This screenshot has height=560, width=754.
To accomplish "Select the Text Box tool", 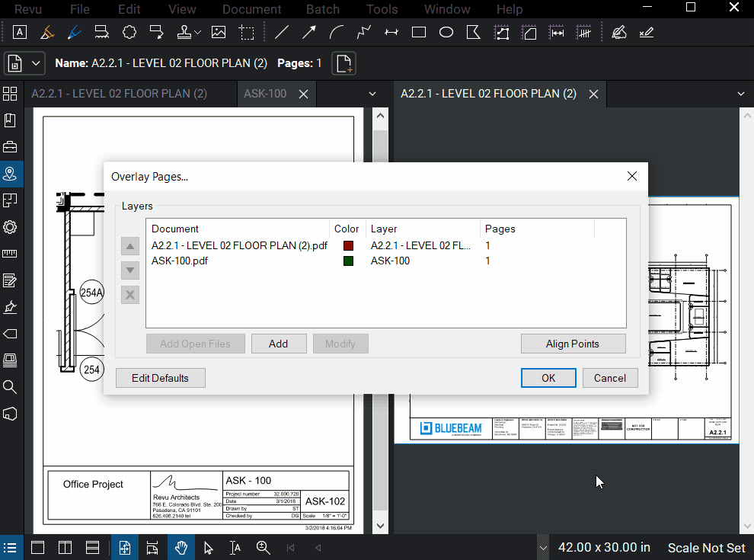I will pyautogui.click(x=19, y=31).
